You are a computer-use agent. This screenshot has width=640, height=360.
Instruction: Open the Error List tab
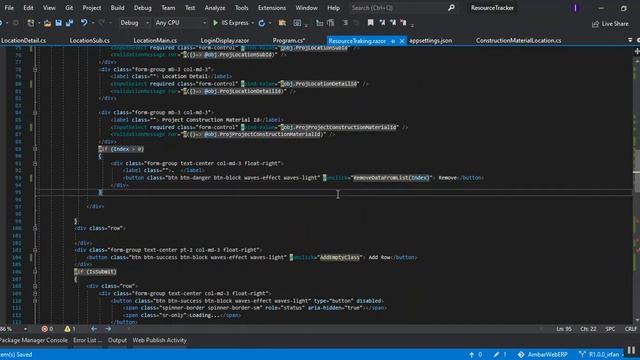87,340
